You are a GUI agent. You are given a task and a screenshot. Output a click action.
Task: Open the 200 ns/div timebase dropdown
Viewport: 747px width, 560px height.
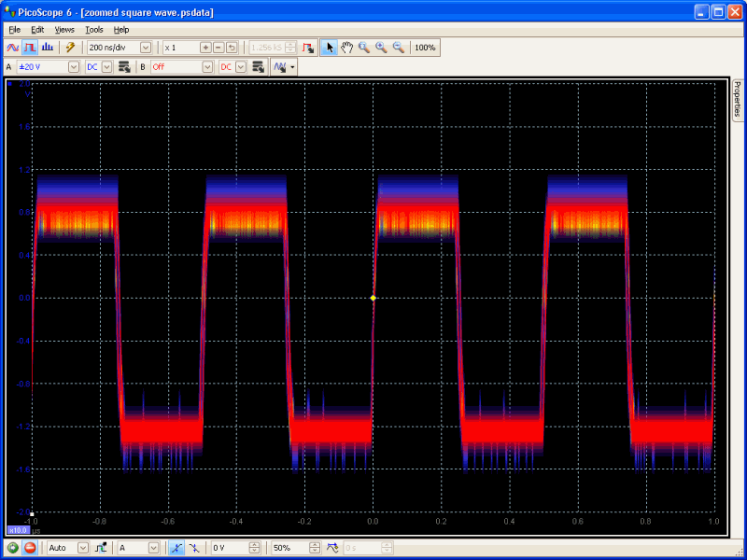point(146,48)
